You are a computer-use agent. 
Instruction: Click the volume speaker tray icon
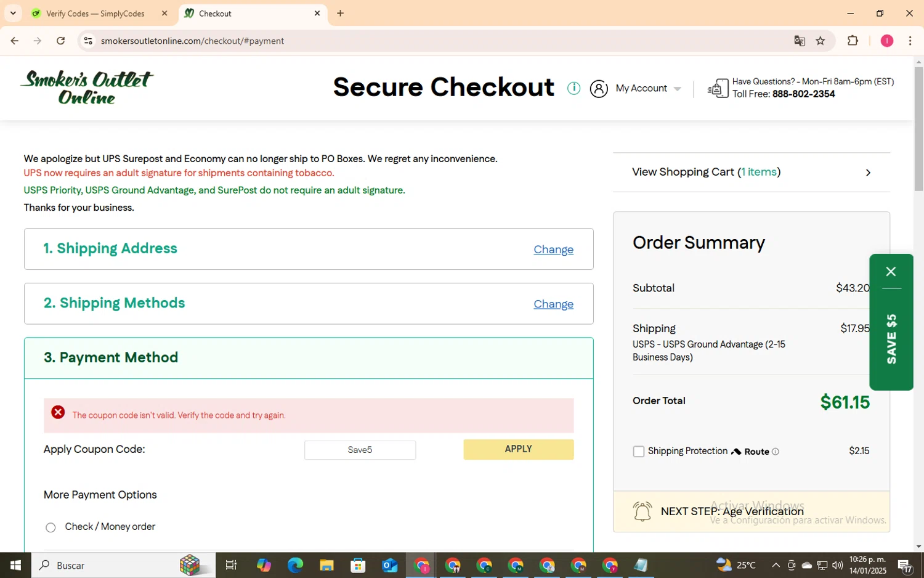[837, 565]
